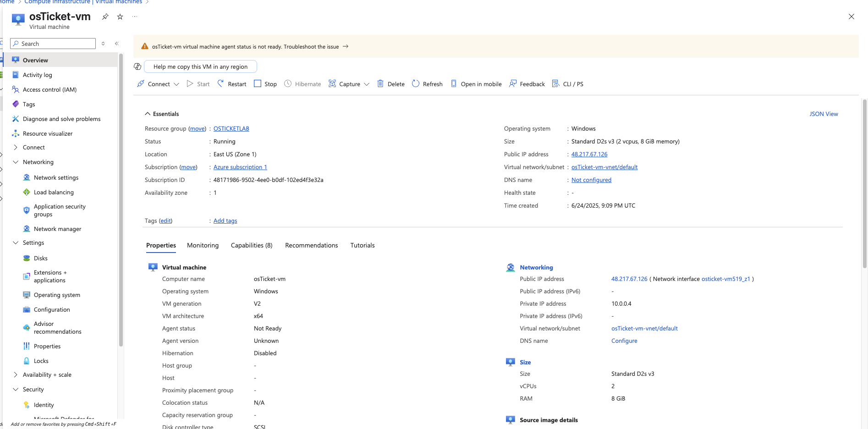Open Activity log in sidebar
Image resolution: width=868 pixels, height=429 pixels.
click(38, 75)
